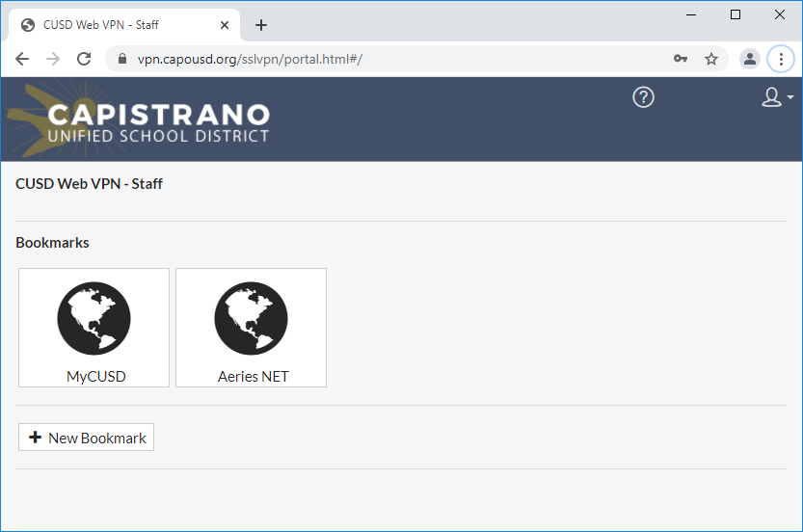Click the Capistrano Unified School District logo
This screenshot has height=532, width=803.
(138, 120)
